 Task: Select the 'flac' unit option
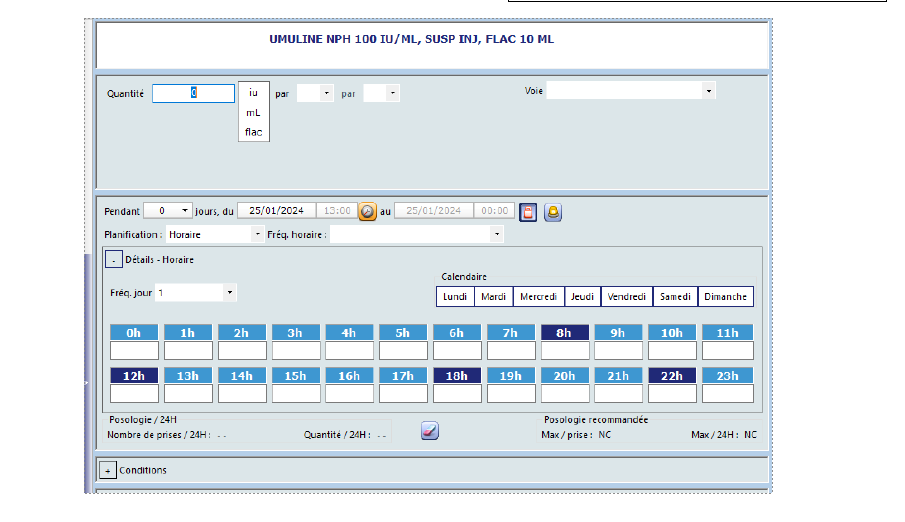tap(253, 132)
